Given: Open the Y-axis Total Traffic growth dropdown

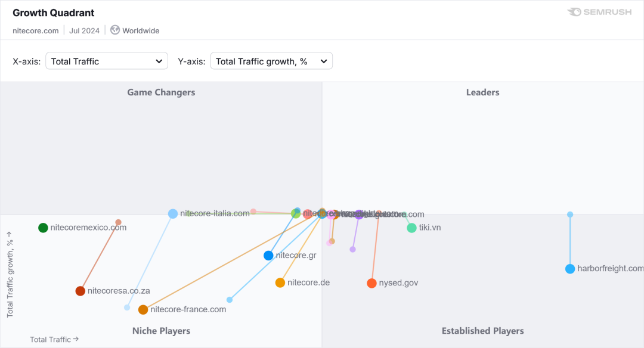Looking at the screenshot, I should (x=271, y=61).
